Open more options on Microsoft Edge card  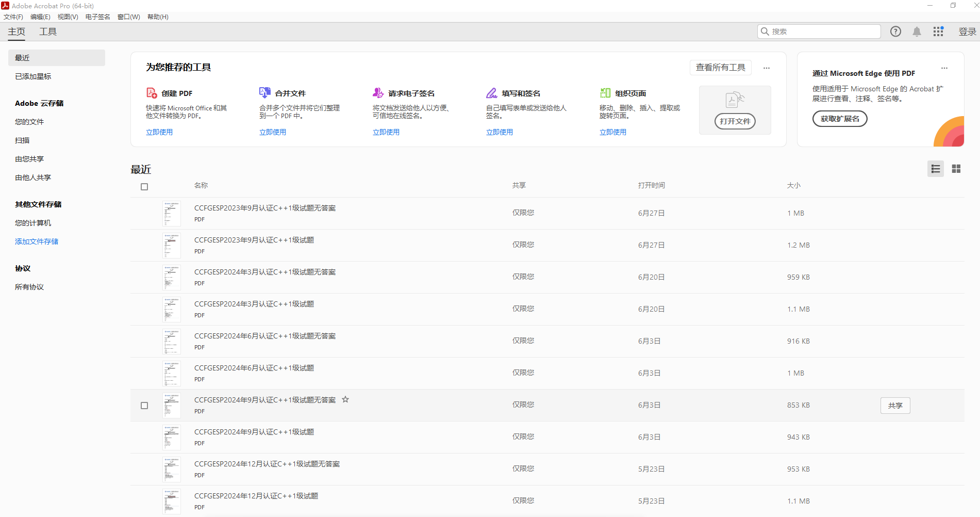[944, 68]
